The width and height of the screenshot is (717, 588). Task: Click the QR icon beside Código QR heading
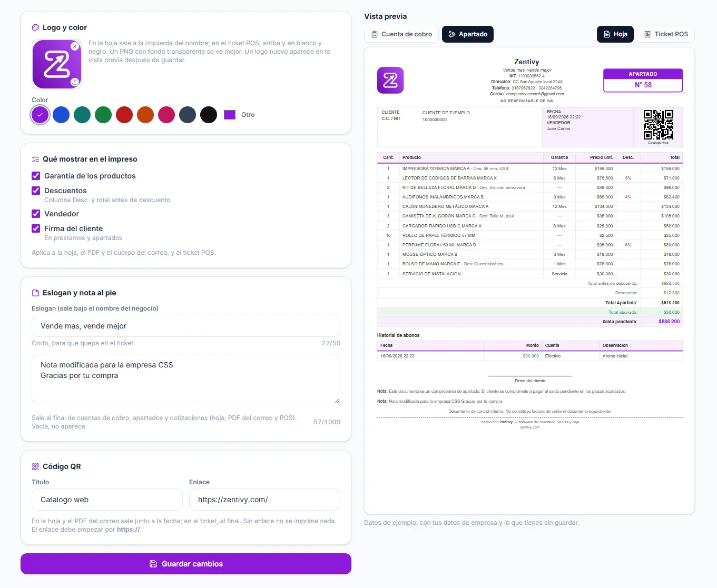click(x=35, y=466)
